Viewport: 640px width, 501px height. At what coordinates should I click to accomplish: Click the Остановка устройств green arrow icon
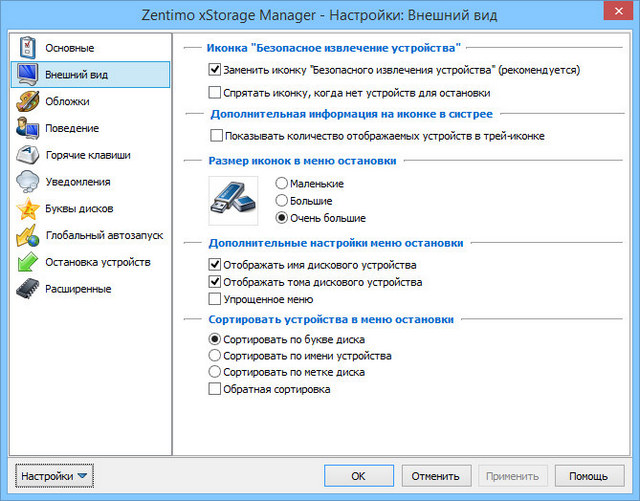coord(27,263)
